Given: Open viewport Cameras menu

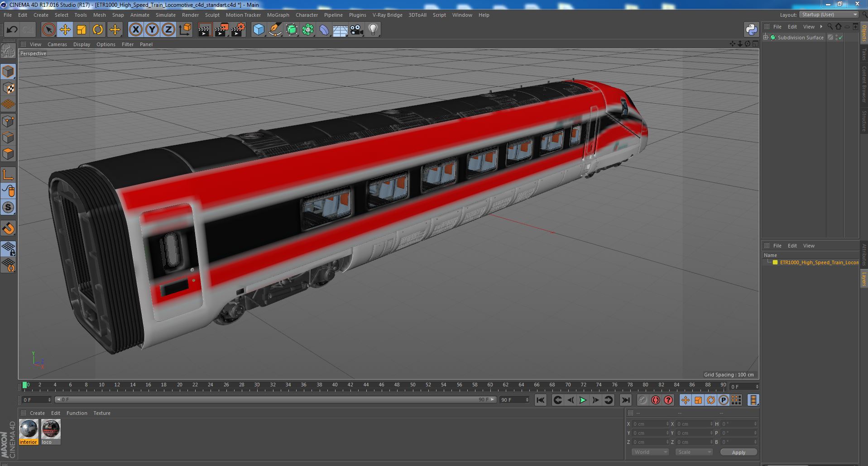Looking at the screenshot, I should click(x=57, y=44).
